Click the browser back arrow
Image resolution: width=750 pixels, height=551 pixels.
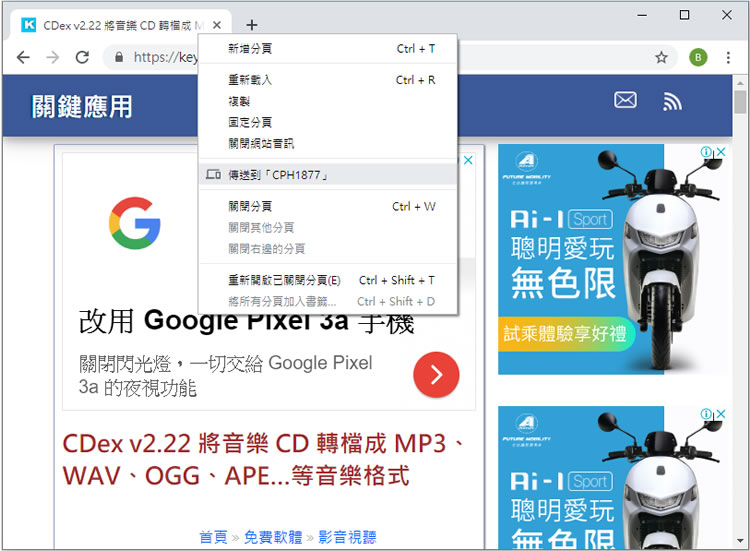coord(23,57)
